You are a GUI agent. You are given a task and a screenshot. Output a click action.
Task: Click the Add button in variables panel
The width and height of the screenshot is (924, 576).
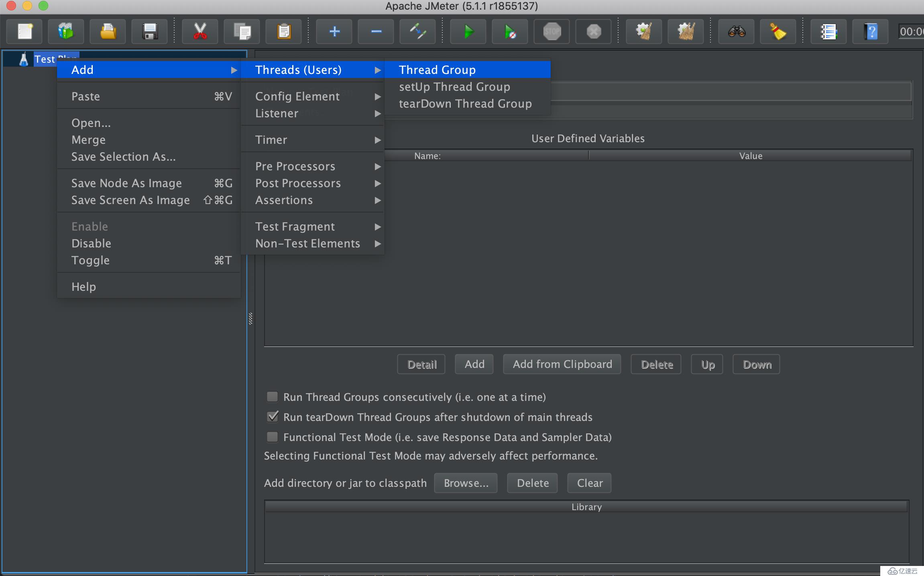pos(474,364)
